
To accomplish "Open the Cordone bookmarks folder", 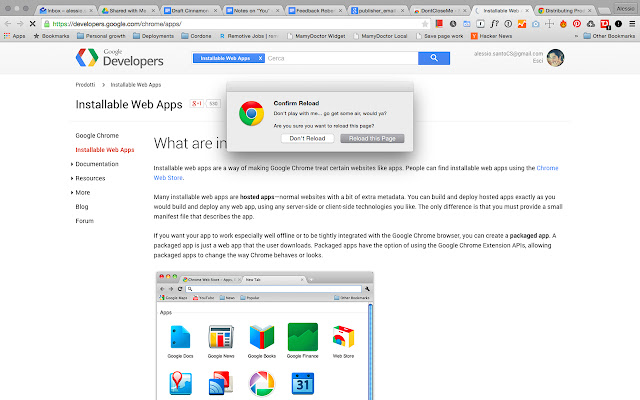I will pyautogui.click(x=196, y=36).
